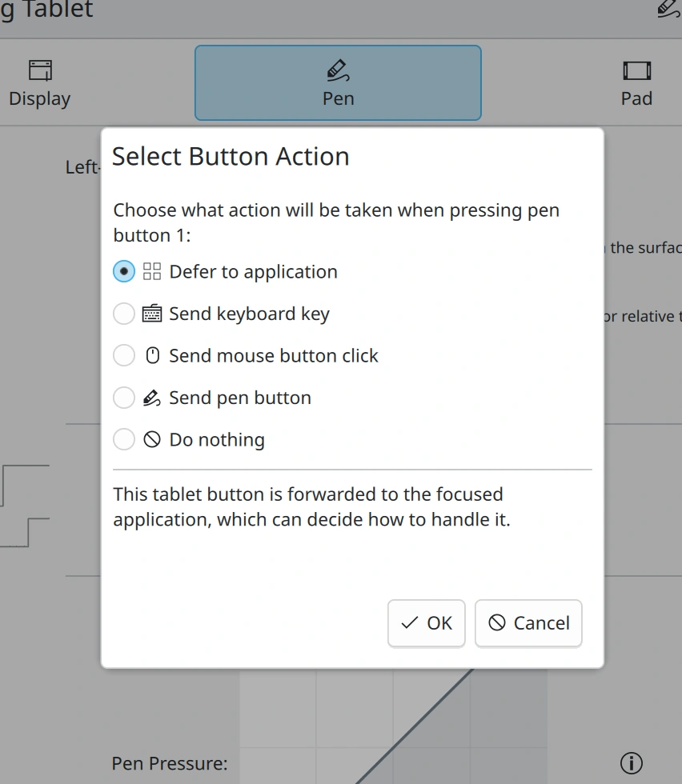Click the keyboard icon next to Send keyboard key
This screenshot has height=784, width=682.
click(x=152, y=314)
